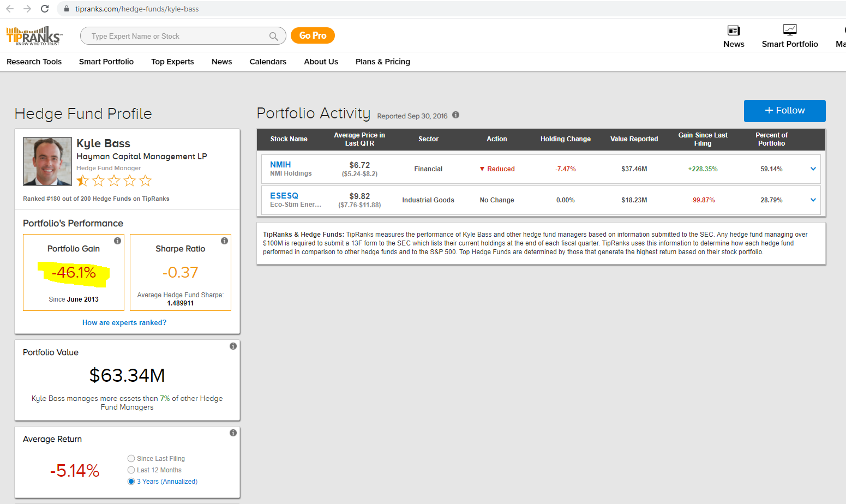This screenshot has width=846, height=504.
Task: Sort by Action column header
Action: pos(497,139)
